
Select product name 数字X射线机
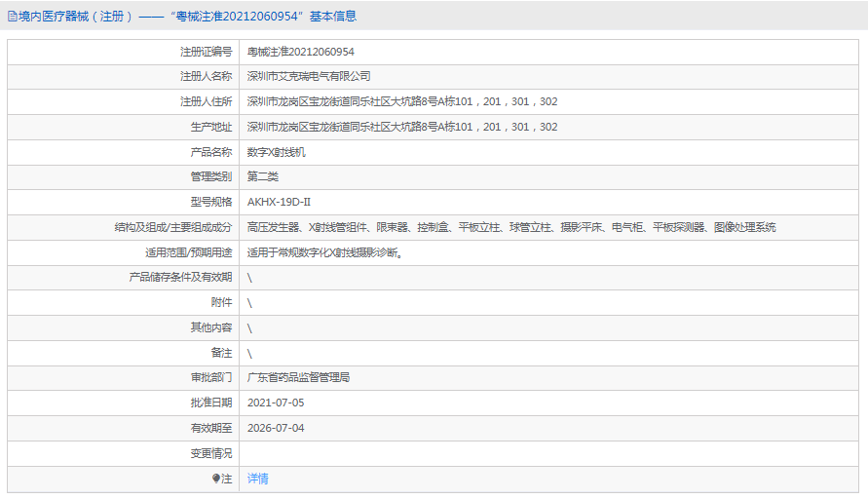coord(277,152)
